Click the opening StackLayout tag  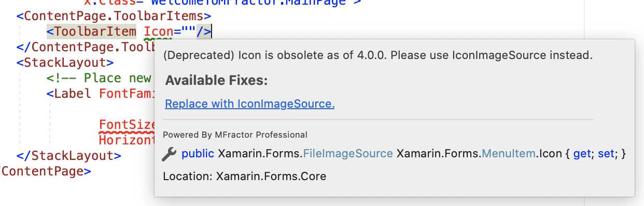point(65,63)
